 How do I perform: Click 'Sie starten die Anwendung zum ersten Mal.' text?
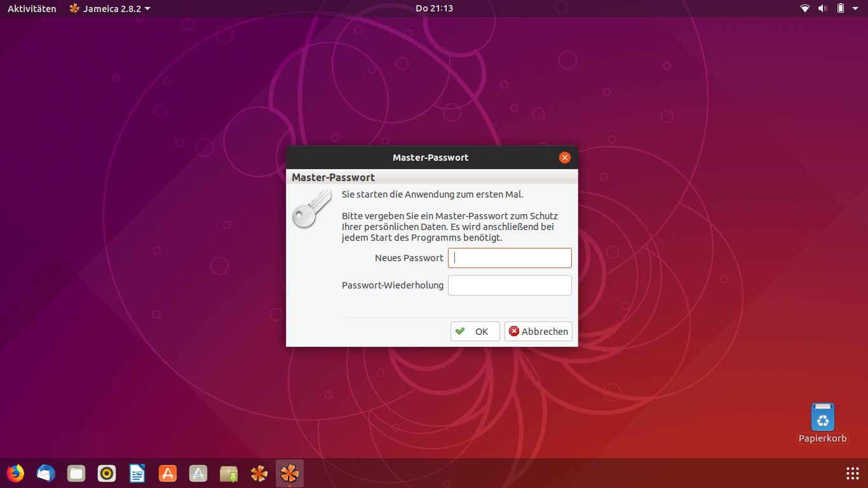coord(433,194)
